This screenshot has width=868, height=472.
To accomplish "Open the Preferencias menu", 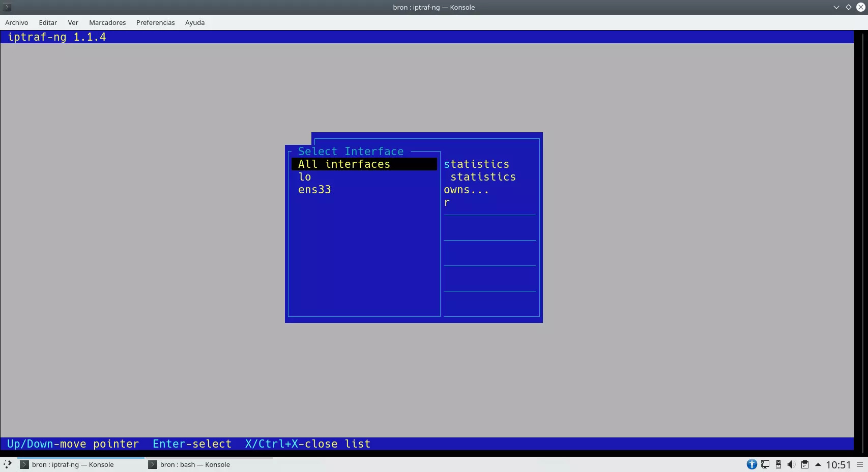I will [x=155, y=22].
